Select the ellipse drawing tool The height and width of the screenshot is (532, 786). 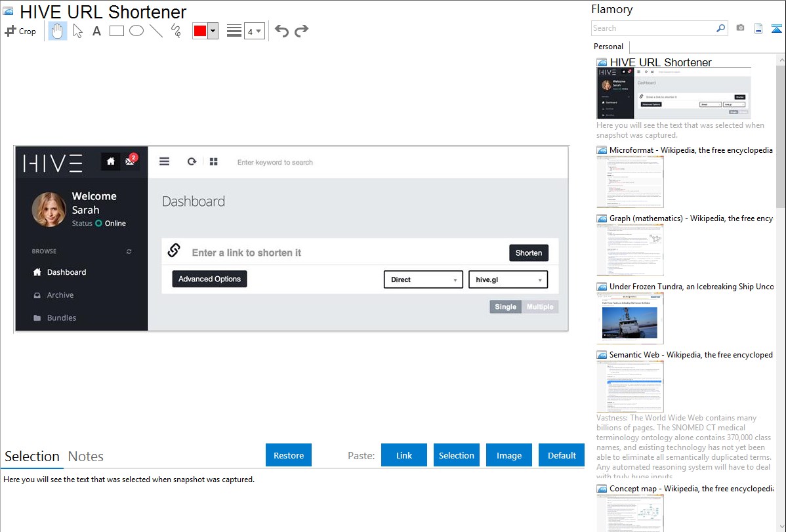pos(136,31)
